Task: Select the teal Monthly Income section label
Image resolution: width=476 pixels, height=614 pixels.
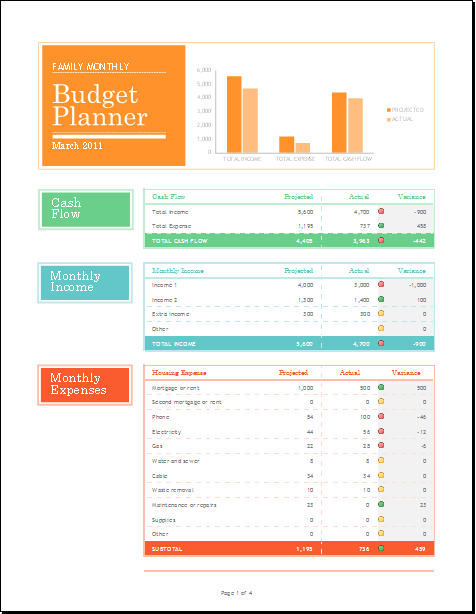Action: click(x=85, y=283)
